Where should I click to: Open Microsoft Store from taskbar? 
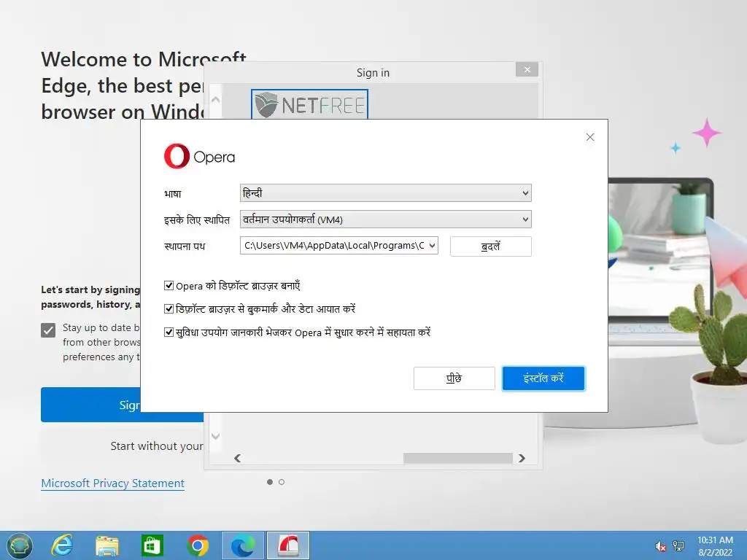coord(152,545)
